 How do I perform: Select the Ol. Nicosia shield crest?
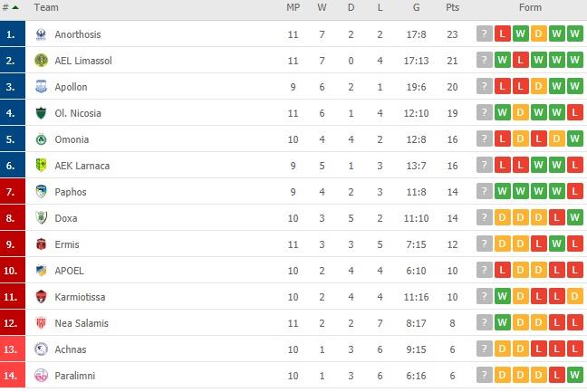(41, 113)
